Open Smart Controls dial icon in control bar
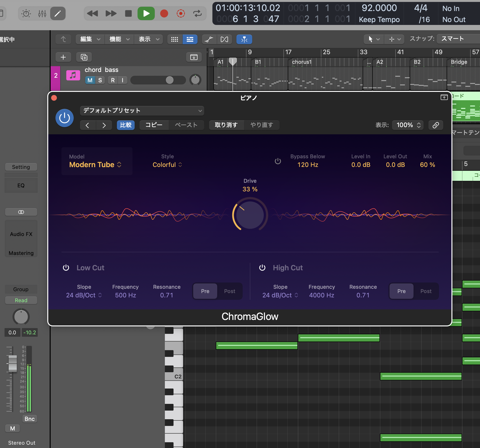The height and width of the screenshot is (448, 480). coord(26,13)
